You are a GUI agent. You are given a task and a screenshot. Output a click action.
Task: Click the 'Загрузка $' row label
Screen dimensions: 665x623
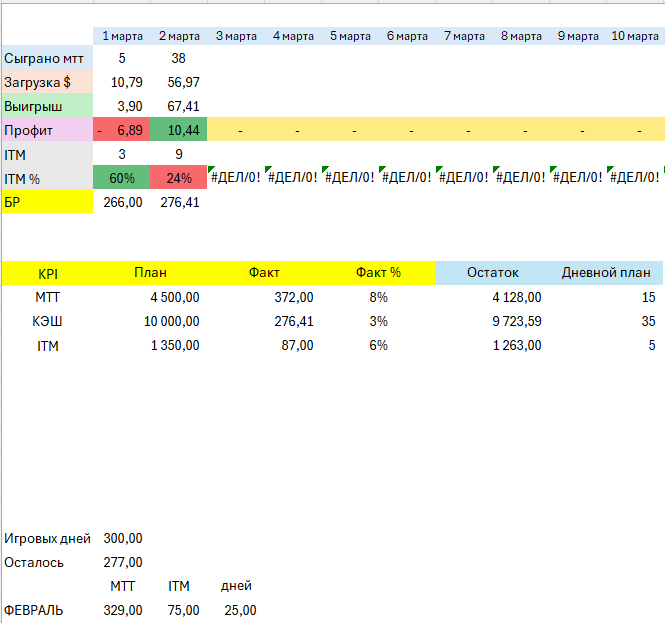(48, 82)
